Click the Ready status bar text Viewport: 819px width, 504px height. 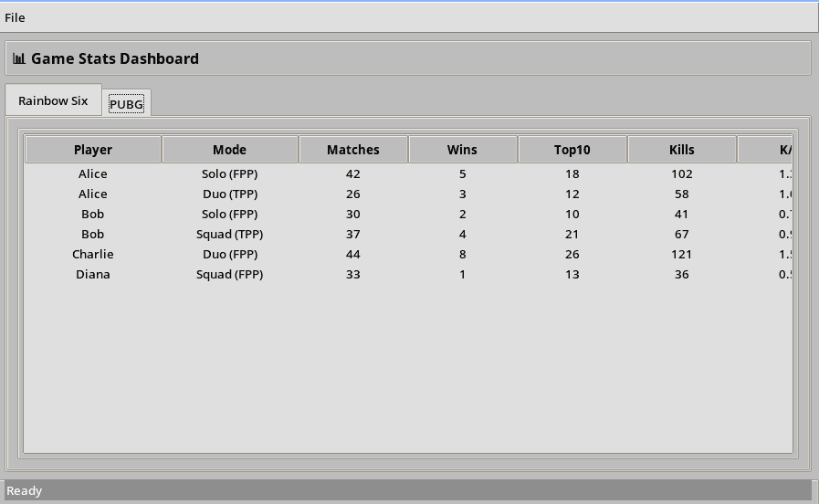pyautogui.click(x=24, y=491)
